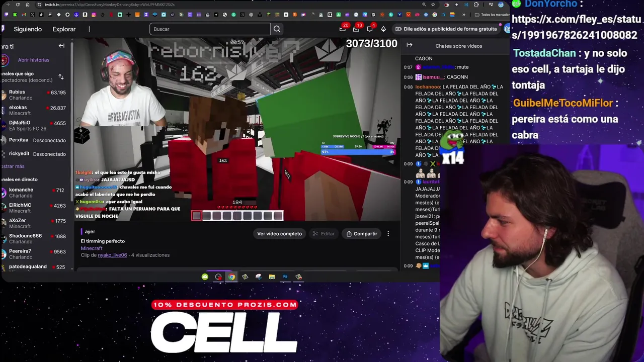
Task: Open Peereira7 live channel row
Action: (x=34, y=254)
